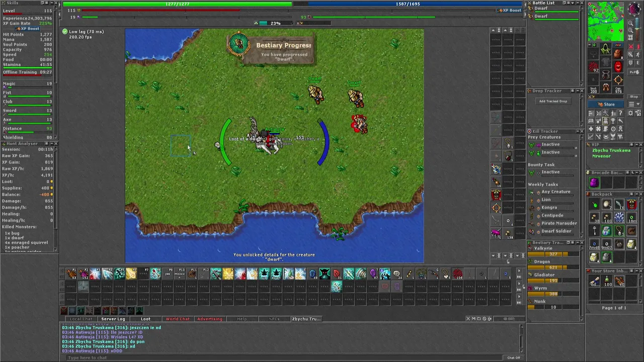Click the settings gear icon
Screen dimensions: 644x362
(630, 113)
